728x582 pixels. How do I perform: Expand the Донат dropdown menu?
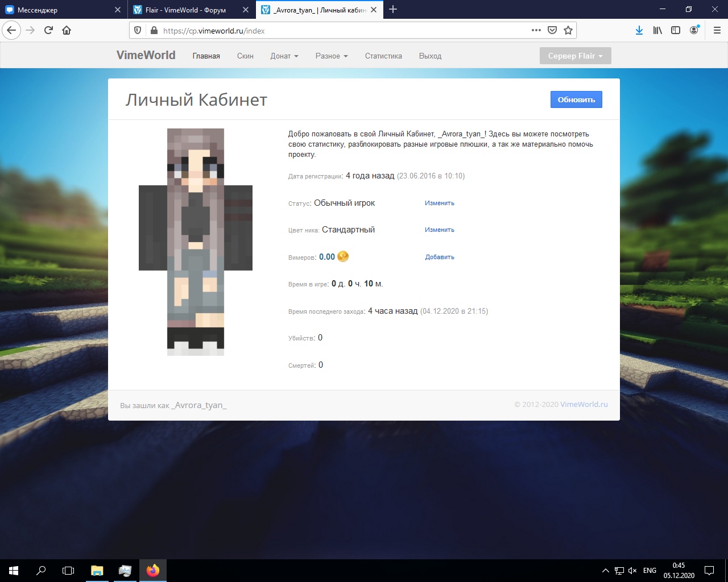[x=284, y=56]
